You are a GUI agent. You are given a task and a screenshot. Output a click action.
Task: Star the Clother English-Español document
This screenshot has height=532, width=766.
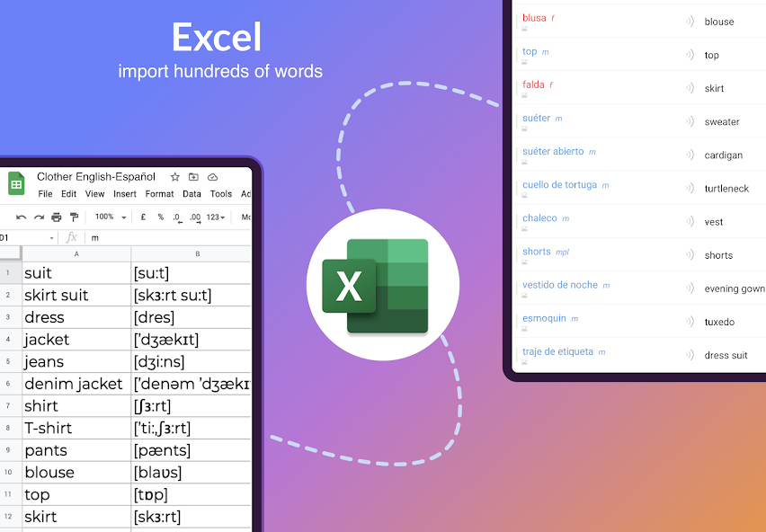[175, 177]
